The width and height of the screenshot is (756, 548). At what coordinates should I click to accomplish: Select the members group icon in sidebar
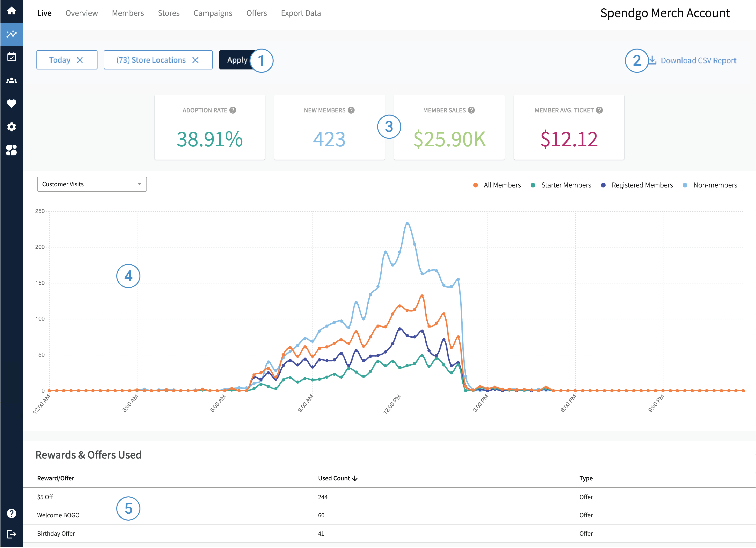[12, 80]
